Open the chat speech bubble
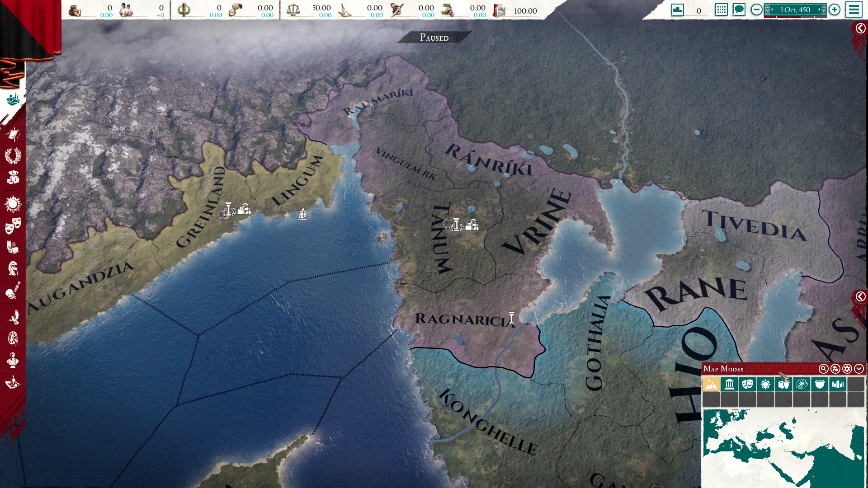The height and width of the screenshot is (488, 868). tap(739, 9)
